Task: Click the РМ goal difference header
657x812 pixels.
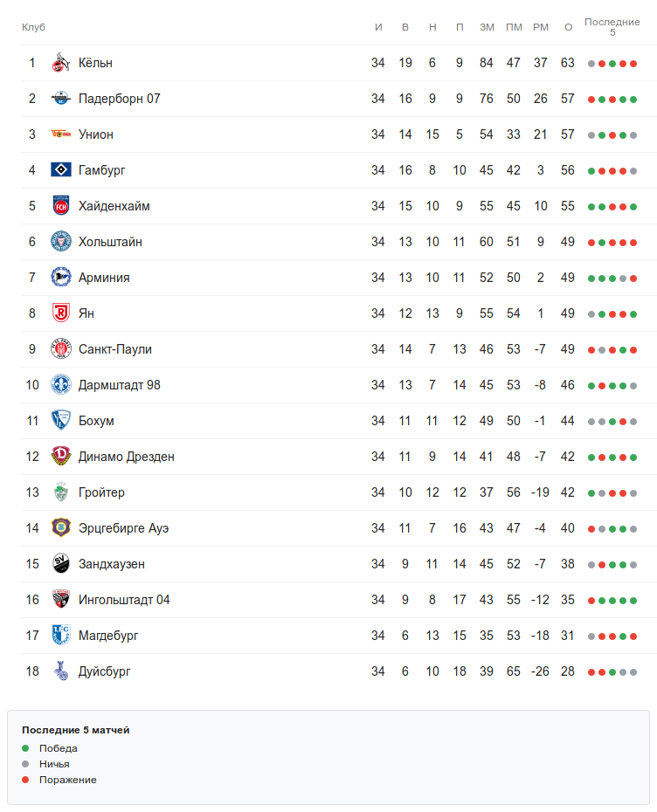Action: tap(541, 27)
